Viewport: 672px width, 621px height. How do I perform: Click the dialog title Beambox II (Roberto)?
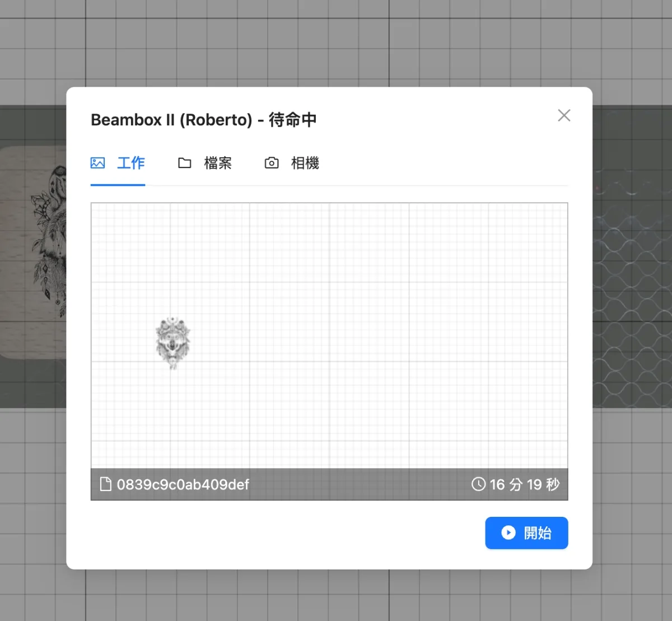[x=172, y=120]
